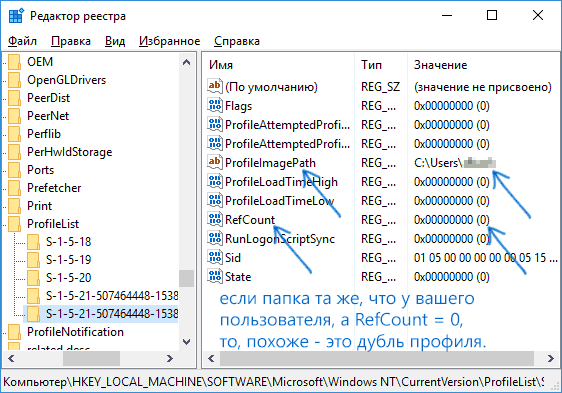Click tree pane vertical scrollbar thumb
This screenshot has width=562, height=393.
pos(186,278)
